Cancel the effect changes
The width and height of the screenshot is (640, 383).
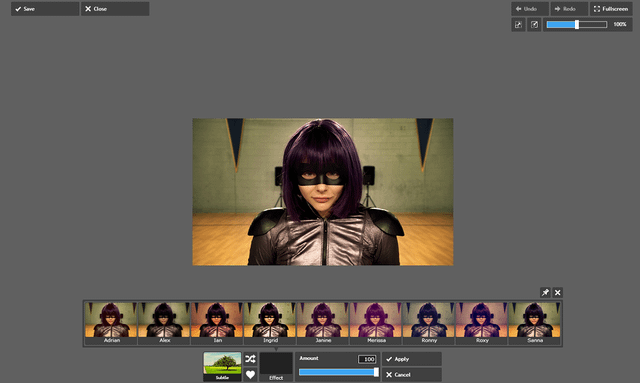(x=412, y=374)
